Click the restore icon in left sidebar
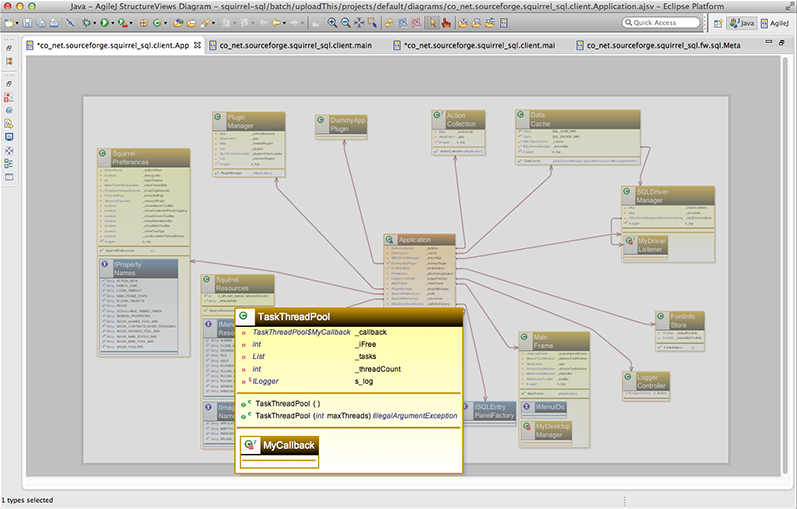This screenshot has width=797, height=509. [x=9, y=46]
